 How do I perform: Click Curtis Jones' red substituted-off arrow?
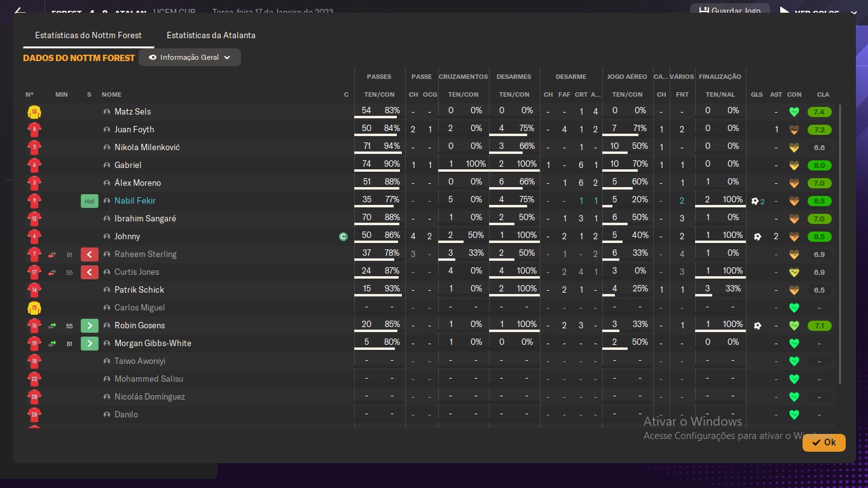(89, 272)
